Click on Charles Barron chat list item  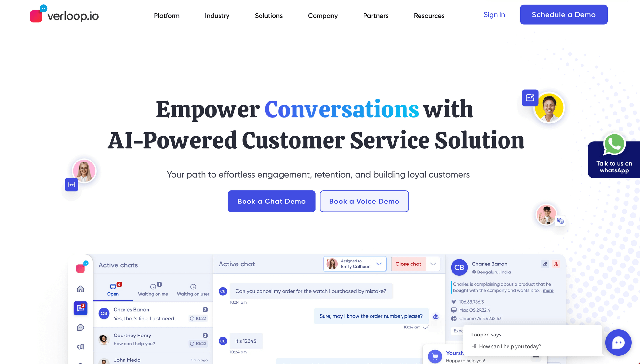pyautogui.click(x=152, y=314)
